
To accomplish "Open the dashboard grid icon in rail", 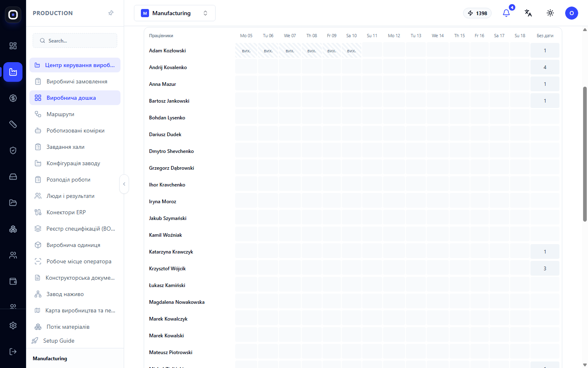I will [13, 46].
